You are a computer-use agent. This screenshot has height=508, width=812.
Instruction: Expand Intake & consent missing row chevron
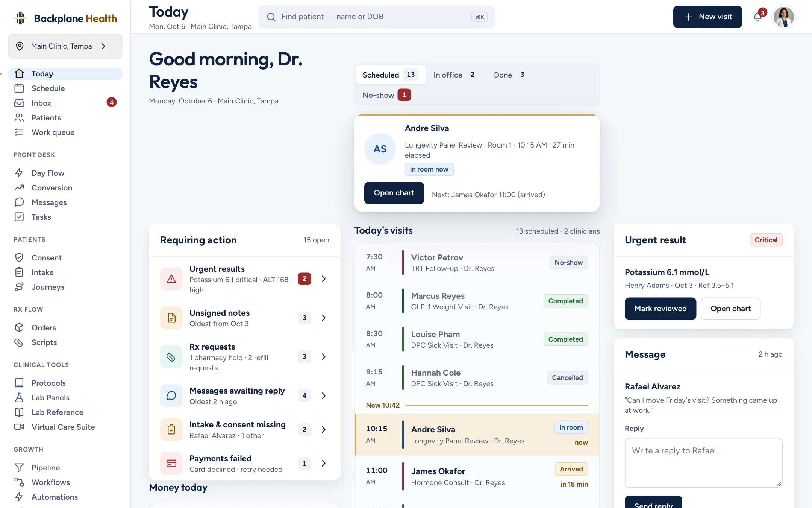click(x=324, y=430)
